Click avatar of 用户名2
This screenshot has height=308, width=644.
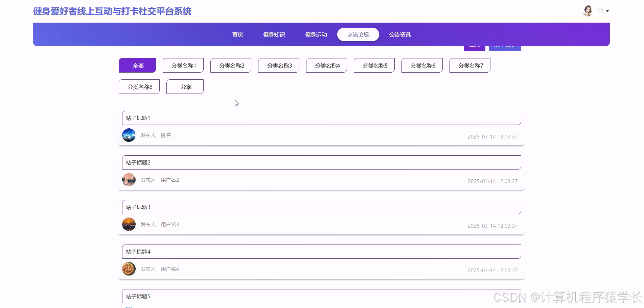tap(129, 180)
